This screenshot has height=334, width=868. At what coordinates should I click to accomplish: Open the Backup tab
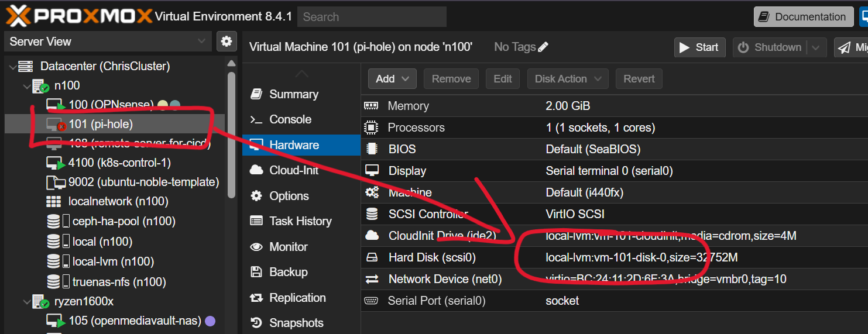tap(301, 272)
